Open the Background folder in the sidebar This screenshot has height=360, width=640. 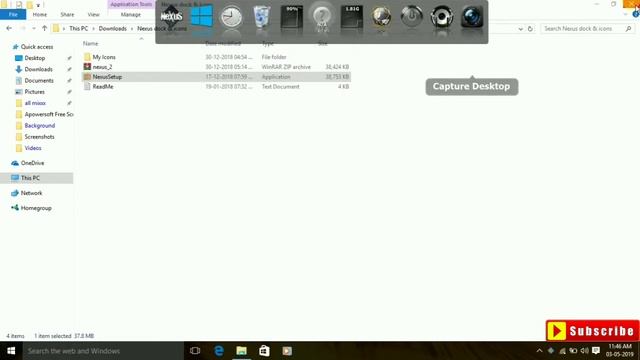tap(39, 125)
